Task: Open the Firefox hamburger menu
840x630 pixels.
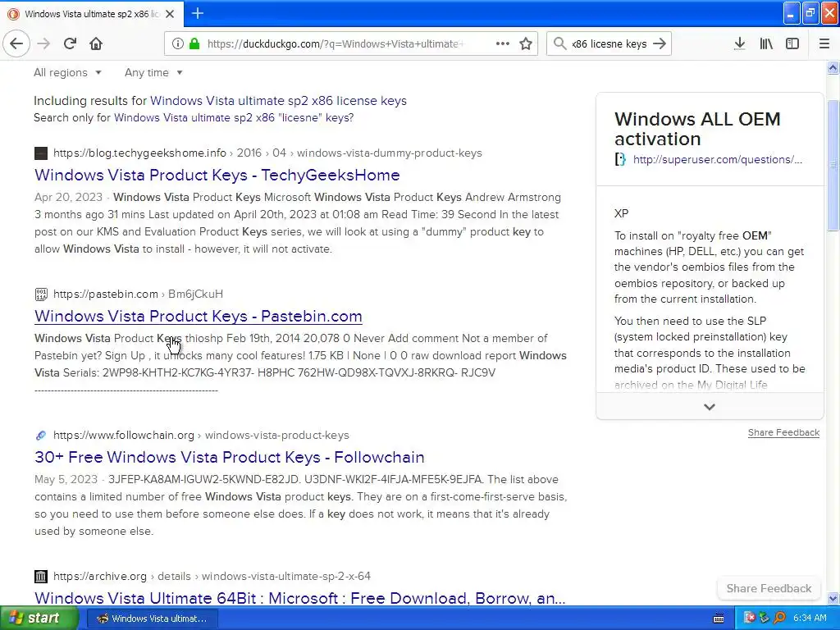Action: [824, 43]
